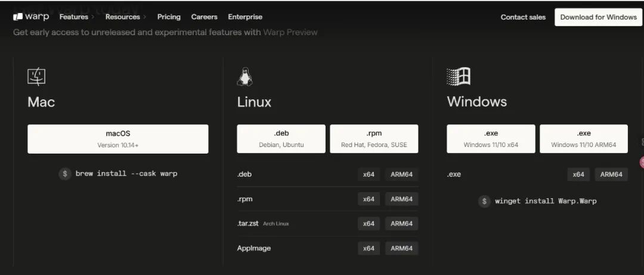The image size is (644, 275).
Task: Click the brew install --cask warp text
Action: [126, 173]
